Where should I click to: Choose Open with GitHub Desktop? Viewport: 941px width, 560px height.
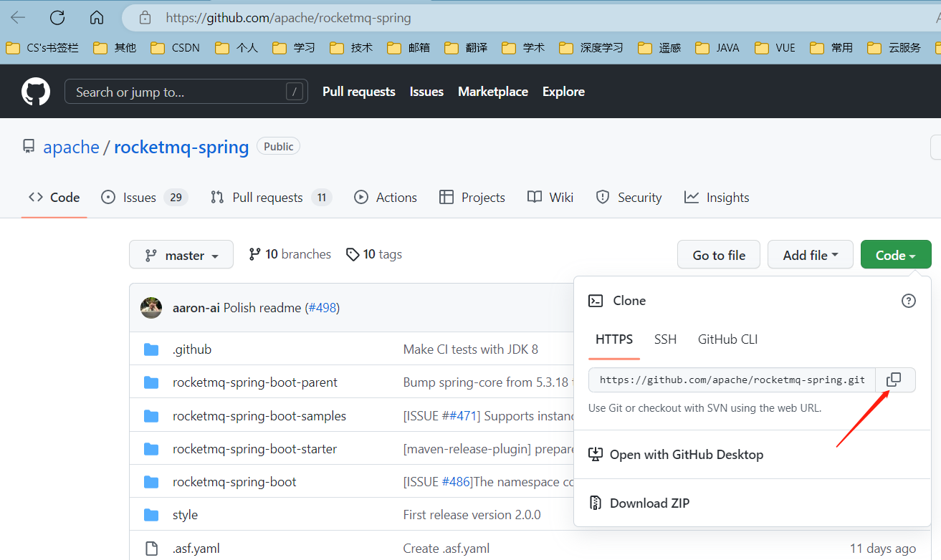pyautogui.click(x=684, y=454)
